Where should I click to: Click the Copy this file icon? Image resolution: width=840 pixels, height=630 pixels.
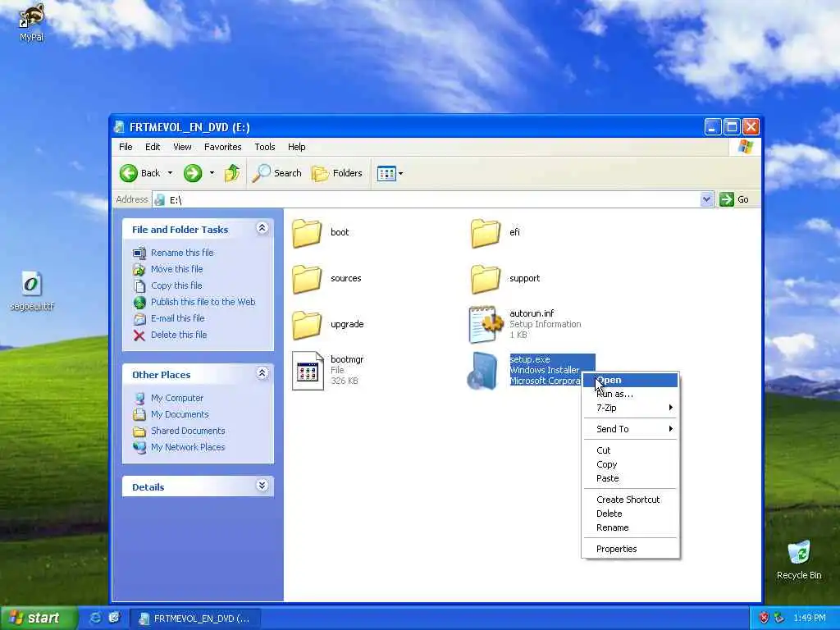139,286
